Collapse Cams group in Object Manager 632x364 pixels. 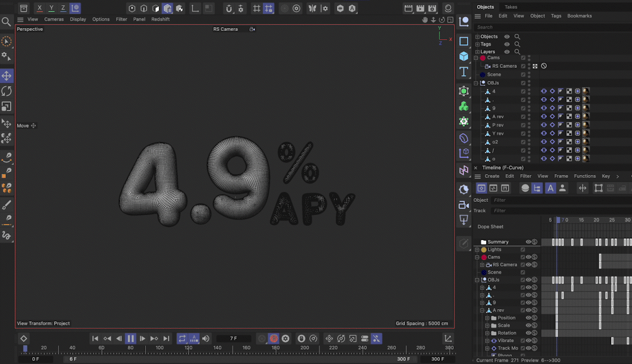476,58
